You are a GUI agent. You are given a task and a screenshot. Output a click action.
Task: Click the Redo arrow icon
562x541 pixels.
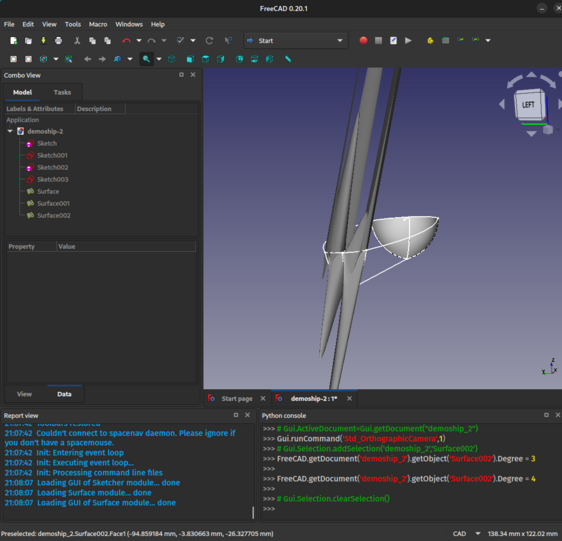[x=151, y=41]
